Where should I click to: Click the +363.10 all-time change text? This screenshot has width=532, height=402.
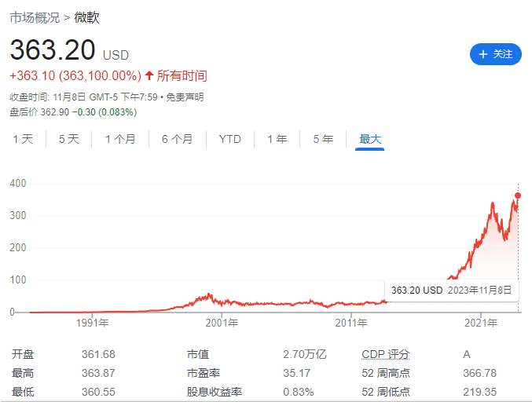pyautogui.click(x=75, y=75)
